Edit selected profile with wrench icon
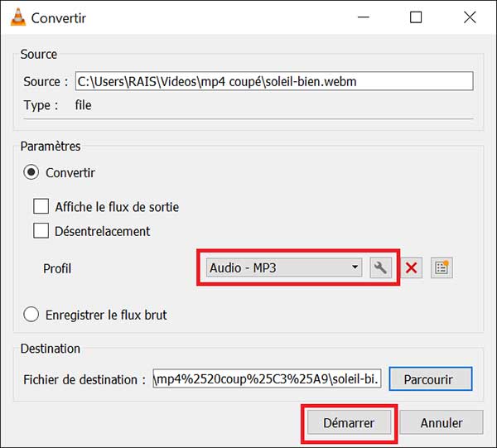The width and height of the screenshot is (497, 448). point(380,268)
